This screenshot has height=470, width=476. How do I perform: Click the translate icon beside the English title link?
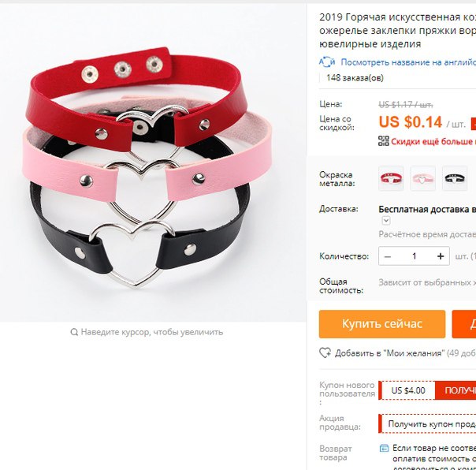click(327, 62)
